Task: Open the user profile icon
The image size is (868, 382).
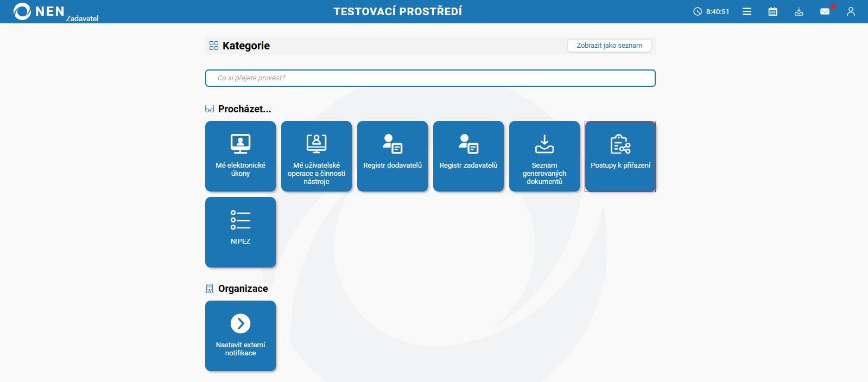Action: click(x=851, y=11)
